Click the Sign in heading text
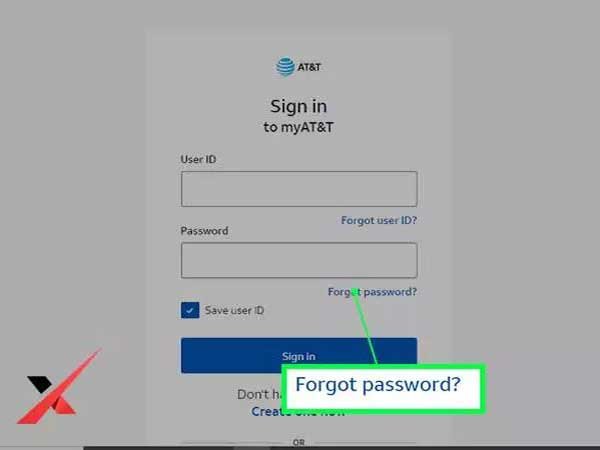This screenshot has width=600, height=450. coord(298,106)
